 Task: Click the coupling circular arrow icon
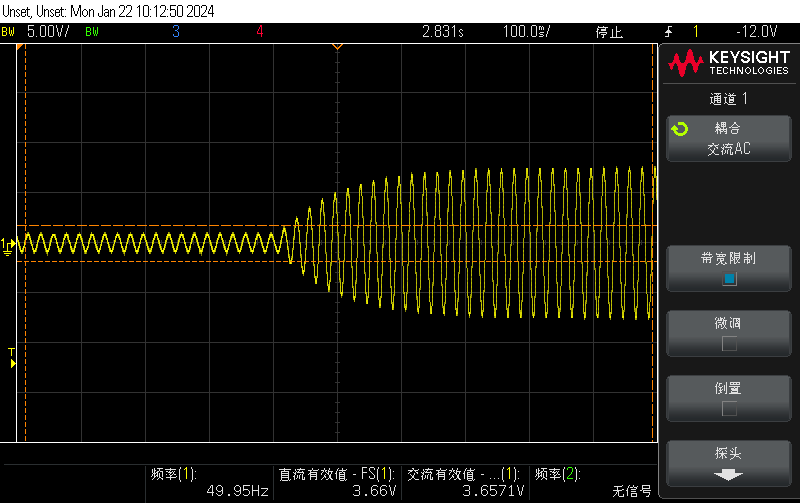coord(680,130)
